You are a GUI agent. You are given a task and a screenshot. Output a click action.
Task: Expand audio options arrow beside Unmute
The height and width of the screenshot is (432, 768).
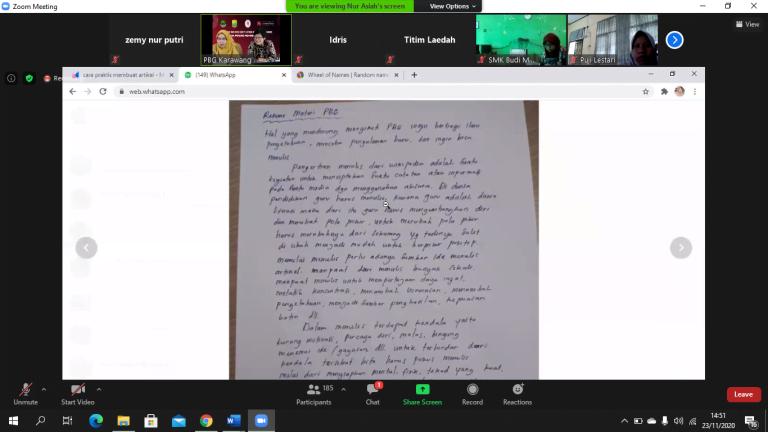click(x=44, y=389)
